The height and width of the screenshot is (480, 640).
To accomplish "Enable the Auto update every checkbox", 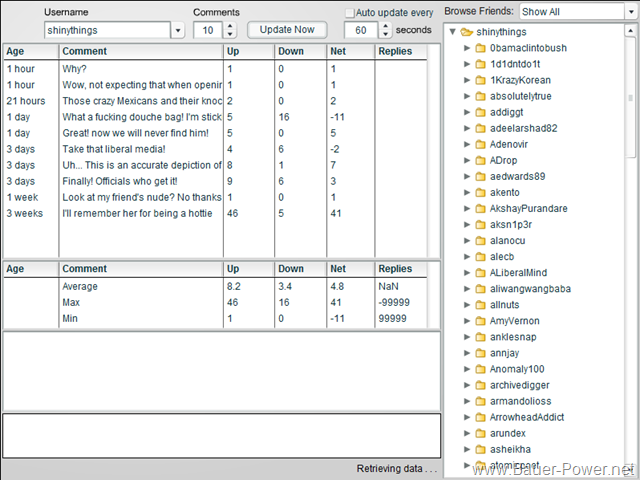I will pyautogui.click(x=350, y=13).
